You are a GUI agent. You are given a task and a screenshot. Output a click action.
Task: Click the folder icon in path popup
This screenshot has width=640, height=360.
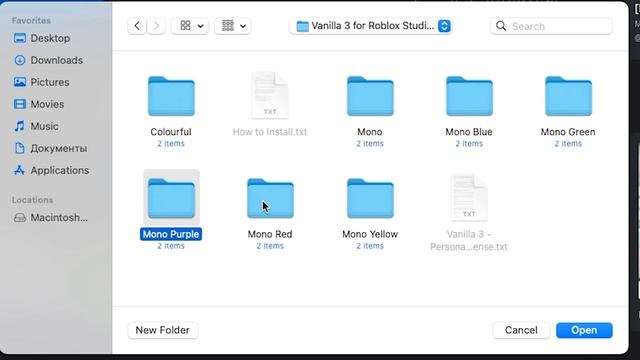click(x=302, y=26)
